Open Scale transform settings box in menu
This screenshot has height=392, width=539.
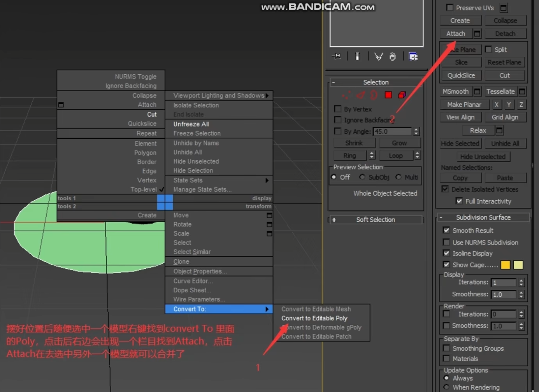(269, 234)
